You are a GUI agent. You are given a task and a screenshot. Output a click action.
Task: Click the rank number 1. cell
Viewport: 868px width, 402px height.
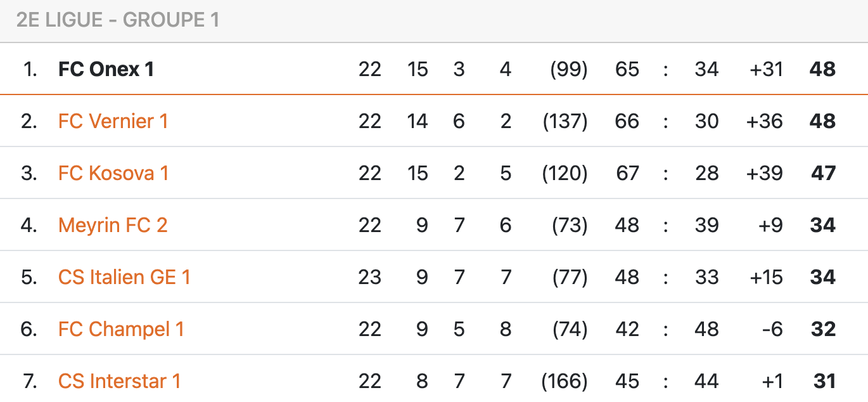[30, 69]
